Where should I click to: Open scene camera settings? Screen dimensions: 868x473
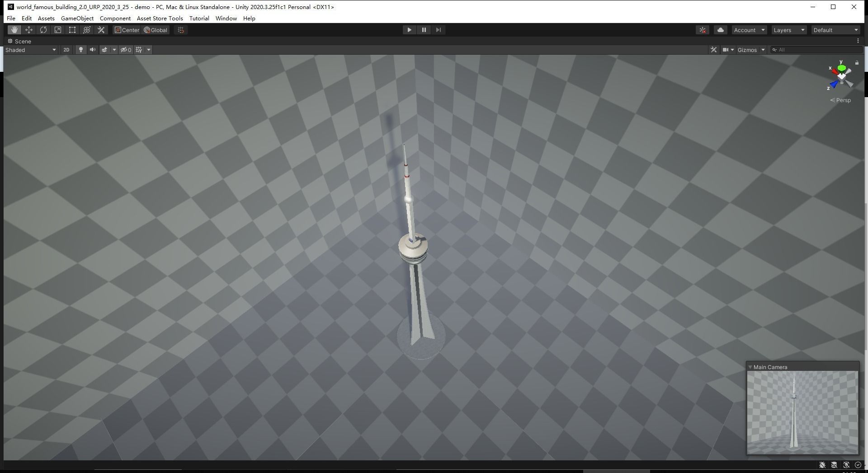pyautogui.click(x=728, y=50)
